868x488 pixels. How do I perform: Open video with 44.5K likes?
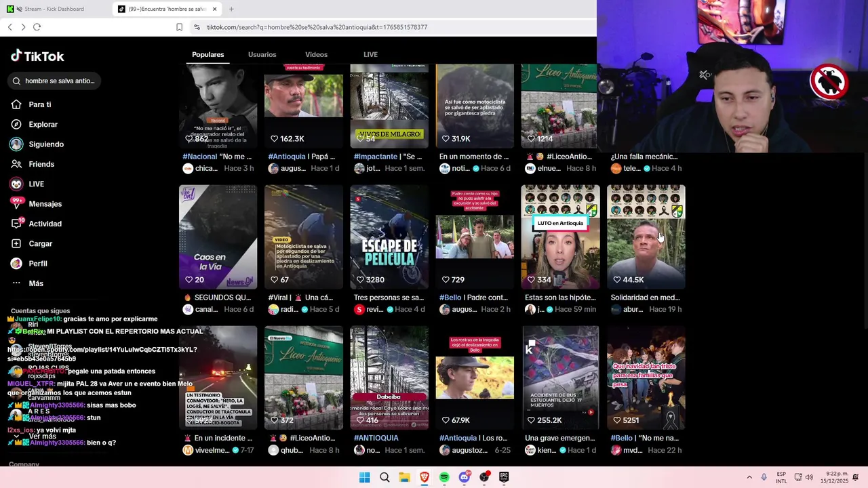pos(646,237)
